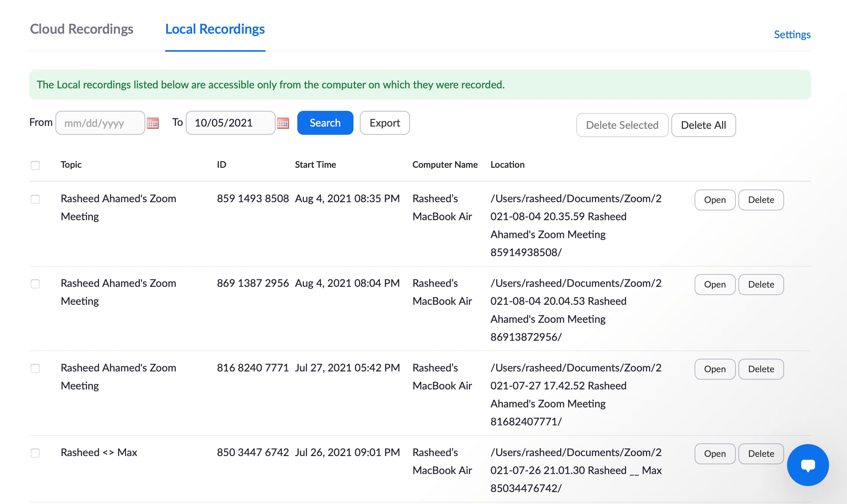Delete Rasheed <> Max Jul 26 recording

pos(761,453)
